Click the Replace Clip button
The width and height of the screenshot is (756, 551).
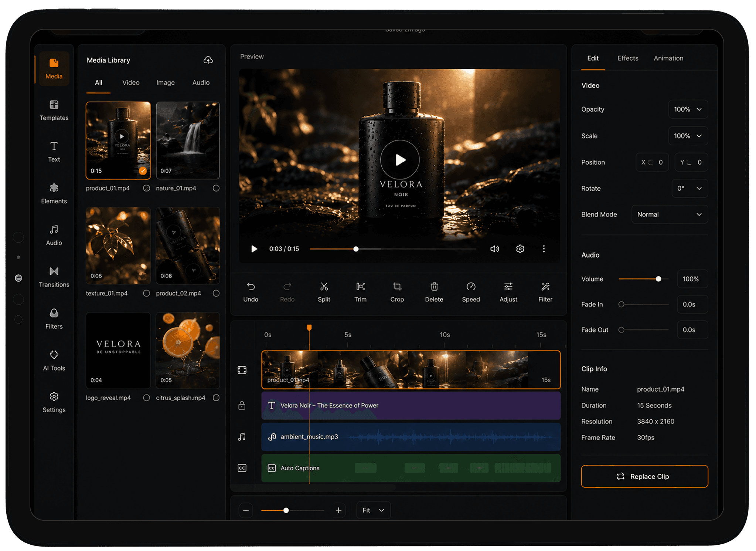644,476
